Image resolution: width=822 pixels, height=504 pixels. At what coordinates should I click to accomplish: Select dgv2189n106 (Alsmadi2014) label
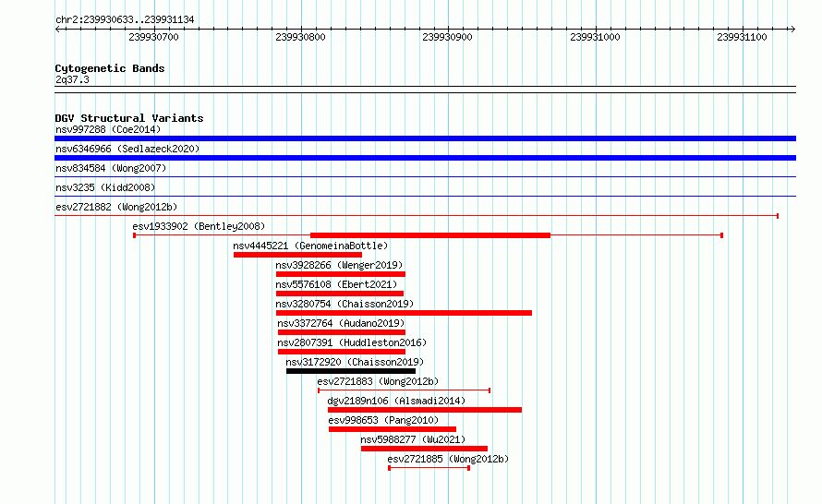pos(396,401)
